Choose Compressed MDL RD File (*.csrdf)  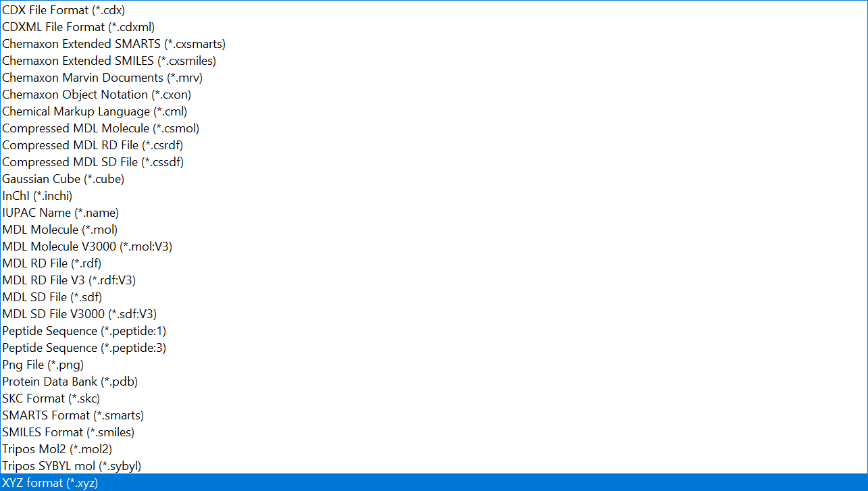pos(434,145)
